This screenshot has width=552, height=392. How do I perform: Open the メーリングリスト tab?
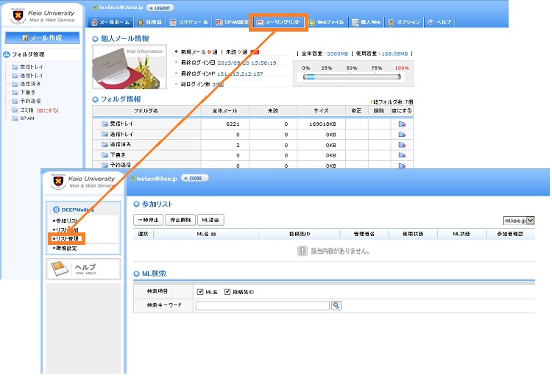(x=280, y=22)
